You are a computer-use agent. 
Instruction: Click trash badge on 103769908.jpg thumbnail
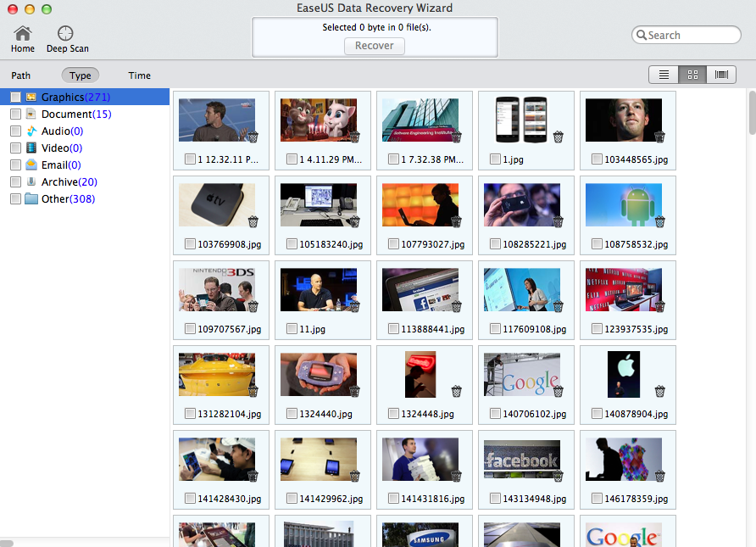coord(253,222)
